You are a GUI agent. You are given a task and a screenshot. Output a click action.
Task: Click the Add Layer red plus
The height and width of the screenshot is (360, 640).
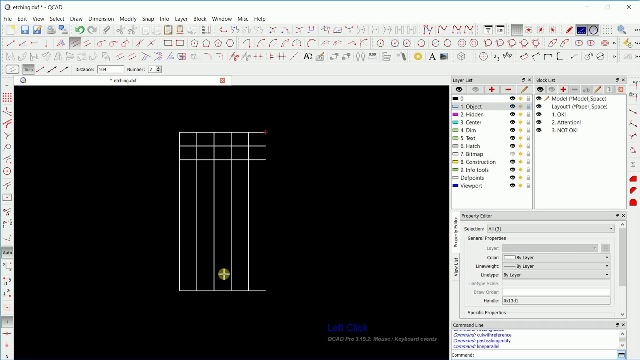click(491, 89)
